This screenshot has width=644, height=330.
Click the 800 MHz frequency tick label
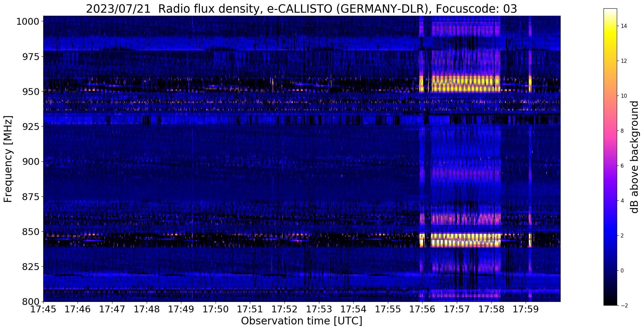(31, 302)
